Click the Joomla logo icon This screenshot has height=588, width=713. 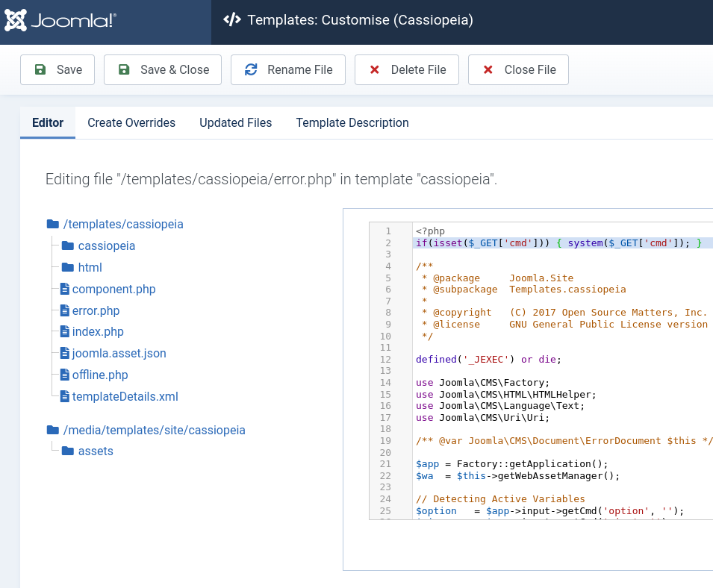[16, 20]
